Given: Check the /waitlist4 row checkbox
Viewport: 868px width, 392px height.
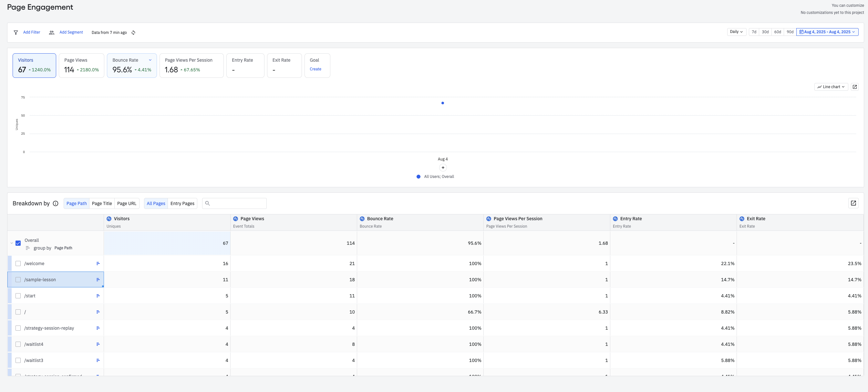Looking at the screenshot, I should pos(18,344).
